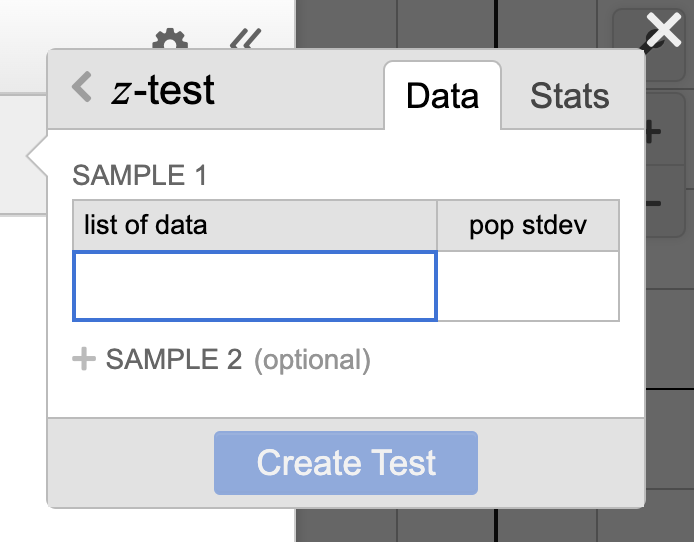Click the z-test title text
The height and width of the screenshot is (542, 694).
(163, 90)
